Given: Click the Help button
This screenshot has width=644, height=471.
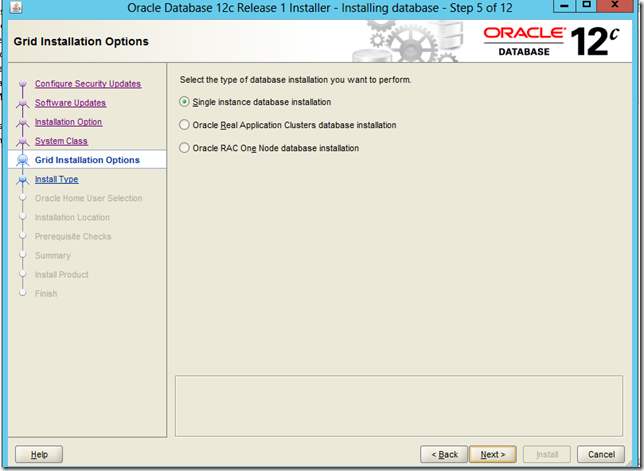Looking at the screenshot, I should coord(39,454).
